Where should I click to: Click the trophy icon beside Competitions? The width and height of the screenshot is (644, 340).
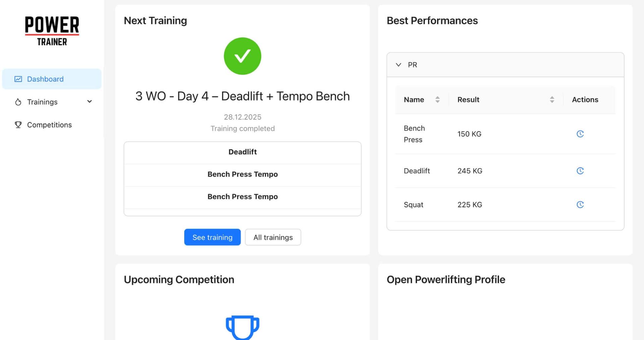click(18, 125)
